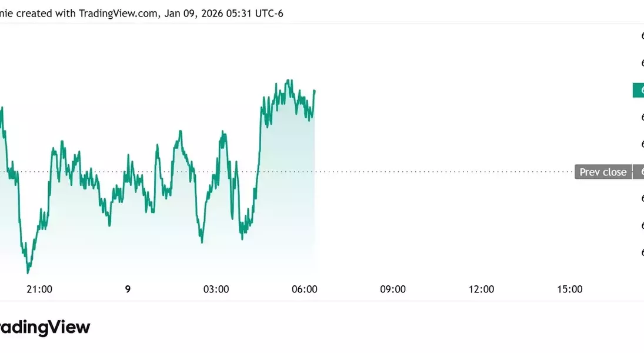The image size is (644, 353).
Task: Click the 06:00 time axis label
Action: point(305,289)
